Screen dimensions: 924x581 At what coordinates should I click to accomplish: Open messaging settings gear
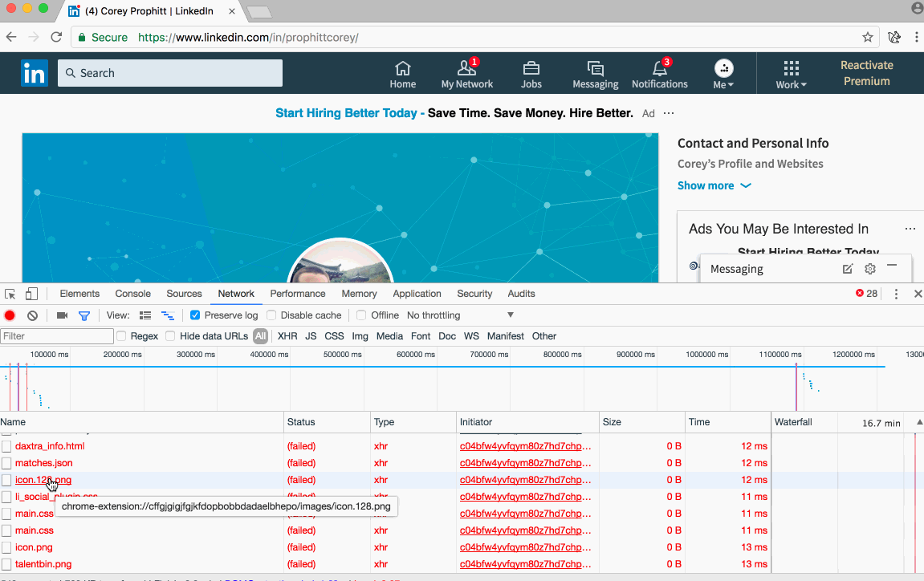point(869,269)
